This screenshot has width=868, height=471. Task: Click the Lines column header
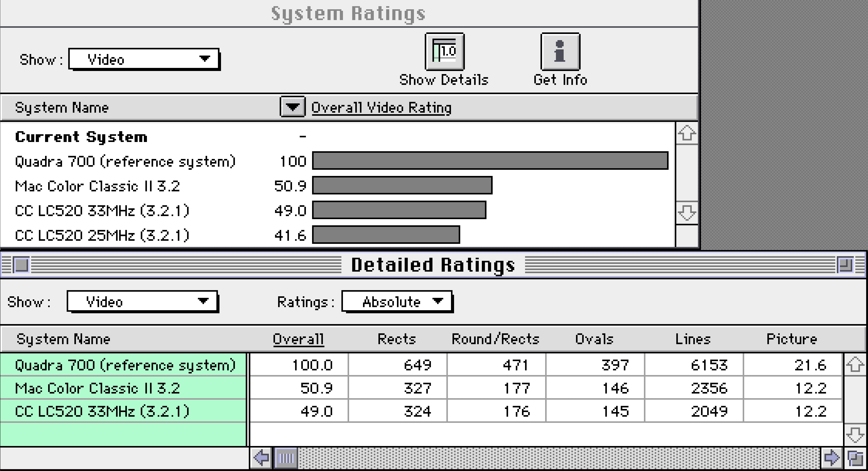click(693, 339)
